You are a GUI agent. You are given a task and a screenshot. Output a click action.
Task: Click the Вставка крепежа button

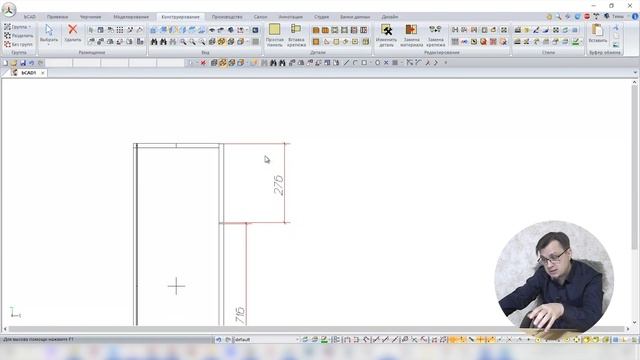click(x=296, y=35)
